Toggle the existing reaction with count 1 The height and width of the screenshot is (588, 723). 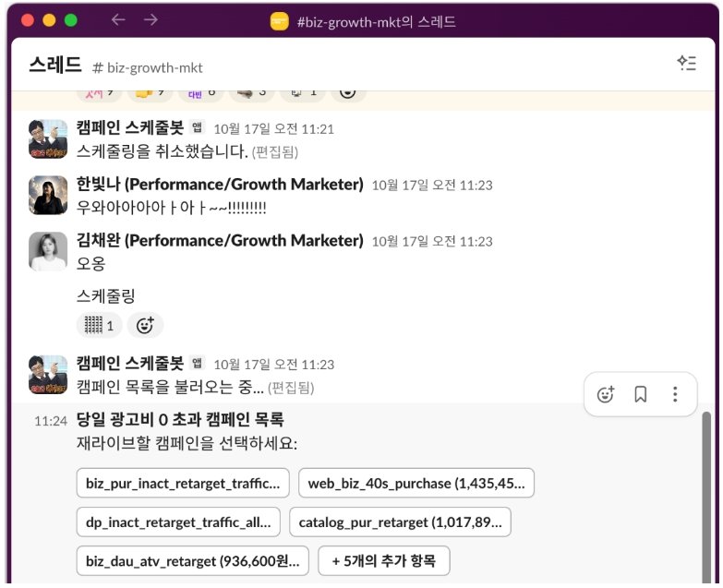coord(99,325)
